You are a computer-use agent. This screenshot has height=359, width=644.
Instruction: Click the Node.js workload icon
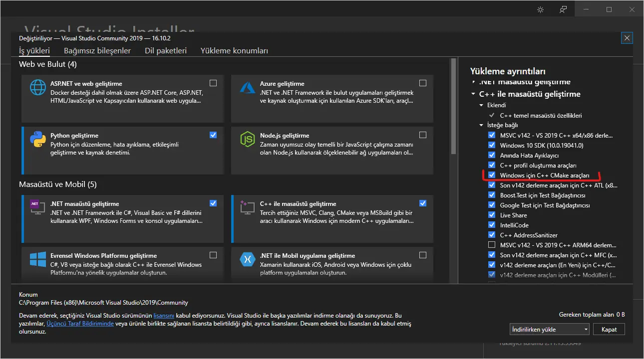coord(248,140)
